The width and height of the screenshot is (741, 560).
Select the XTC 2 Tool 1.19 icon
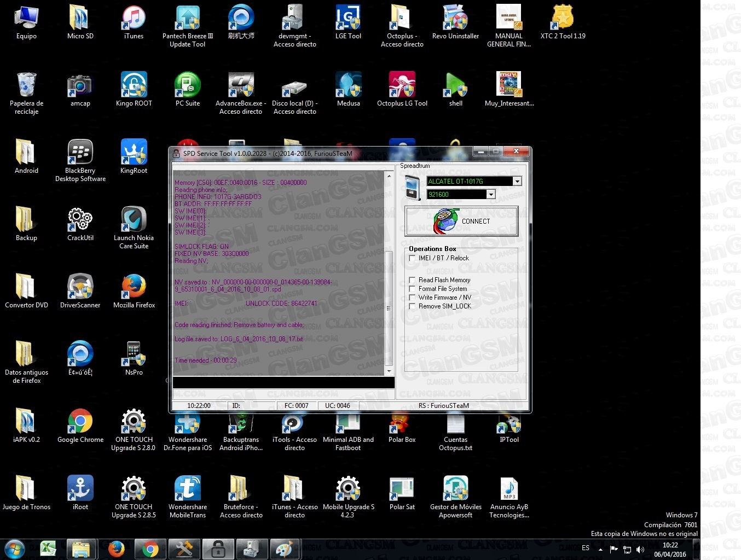pyautogui.click(x=563, y=23)
